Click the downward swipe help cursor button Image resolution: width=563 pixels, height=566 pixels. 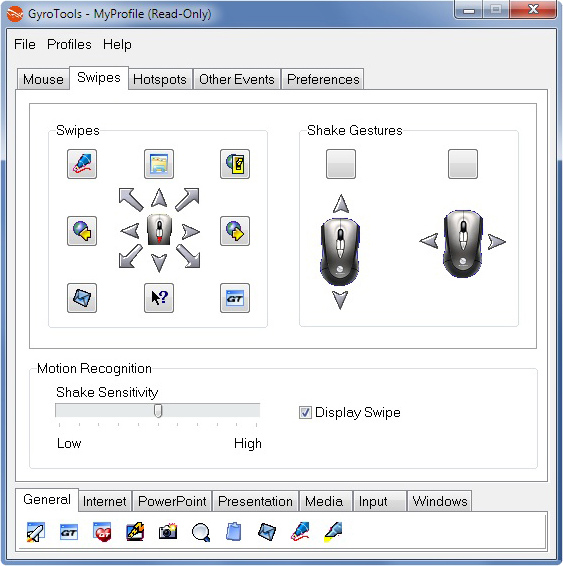tap(159, 298)
